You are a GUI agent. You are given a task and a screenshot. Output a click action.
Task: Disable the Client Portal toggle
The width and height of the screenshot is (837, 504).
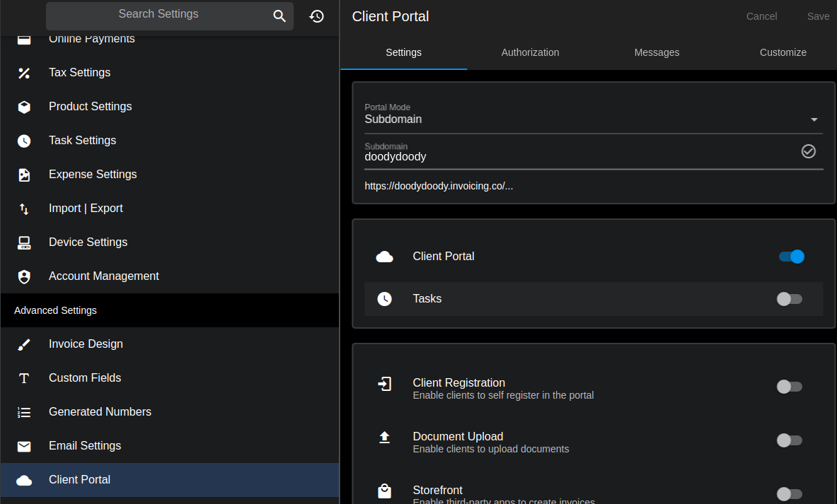(x=791, y=257)
